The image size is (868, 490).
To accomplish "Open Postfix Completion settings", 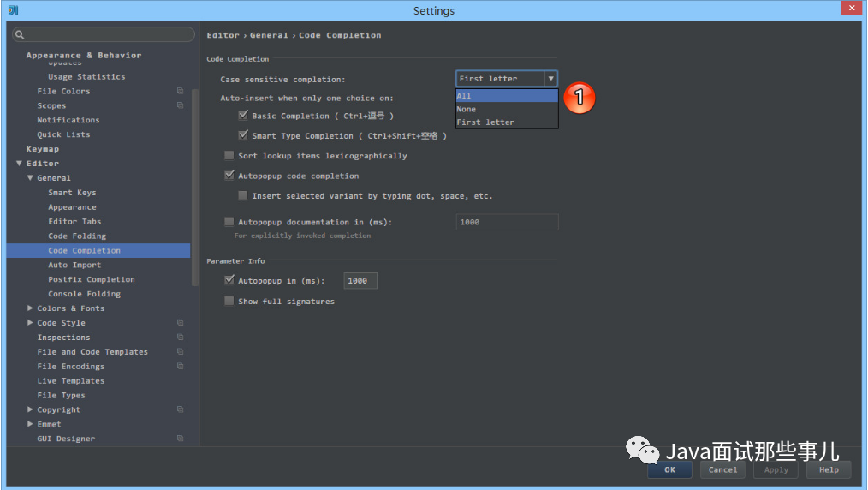I will pyautogui.click(x=92, y=279).
